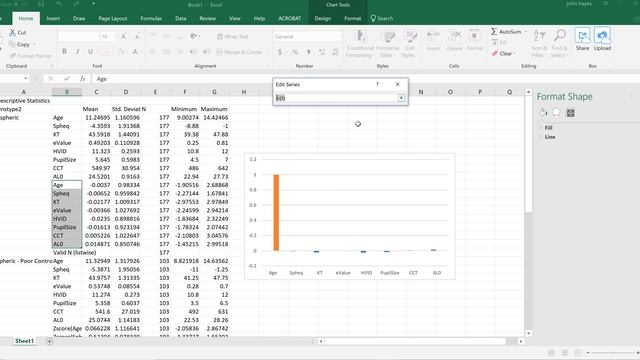Click the Decrease Decimal icon
The height and width of the screenshot is (360, 640).
(x=335, y=52)
